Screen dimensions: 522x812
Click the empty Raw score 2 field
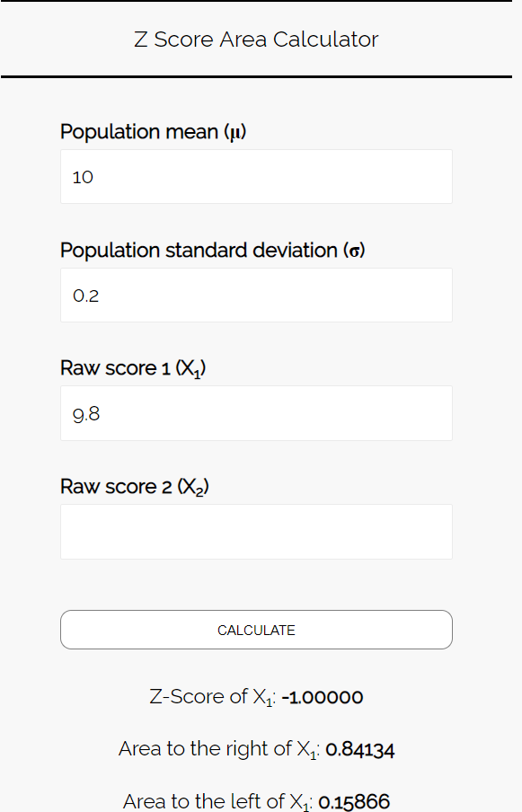(256, 532)
